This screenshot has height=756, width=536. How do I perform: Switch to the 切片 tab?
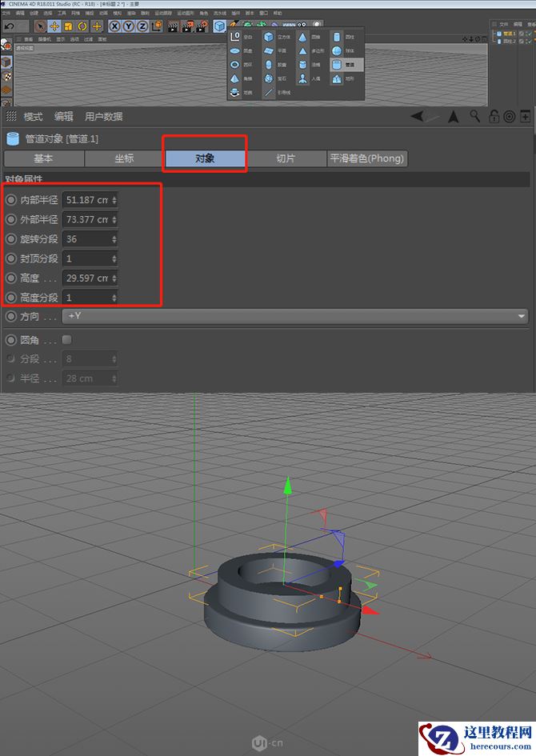[x=286, y=158]
